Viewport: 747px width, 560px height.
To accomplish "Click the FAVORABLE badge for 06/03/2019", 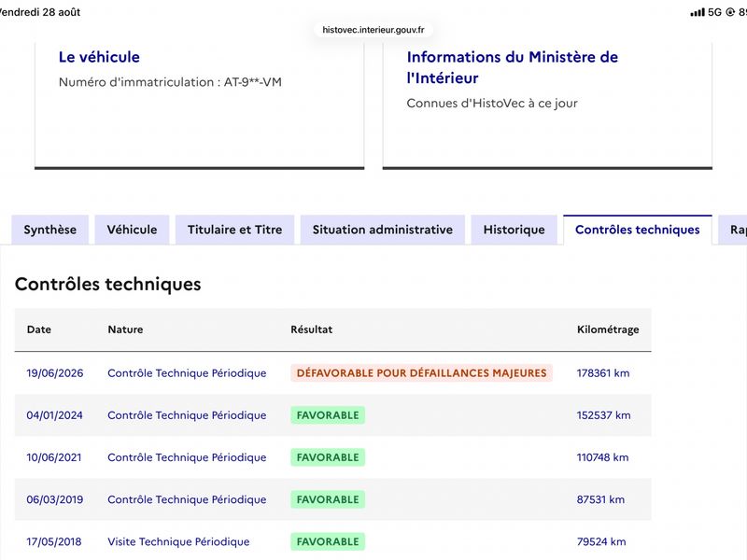I will pos(328,499).
